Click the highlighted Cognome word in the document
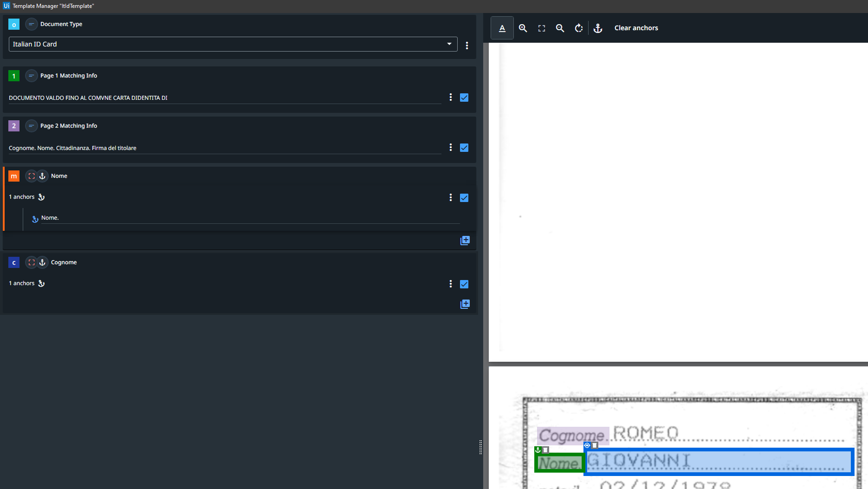Image resolution: width=868 pixels, height=489 pixels. (x=573, y=436)
